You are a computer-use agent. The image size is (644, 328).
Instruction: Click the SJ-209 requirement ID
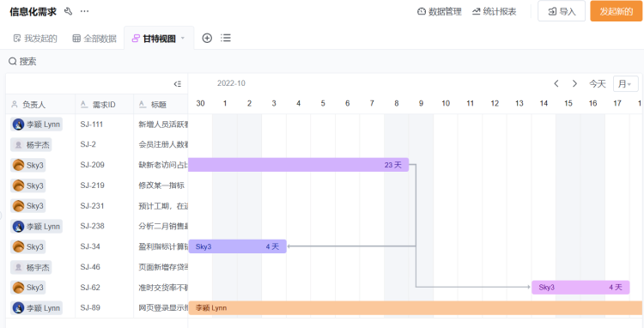(93, 165)
